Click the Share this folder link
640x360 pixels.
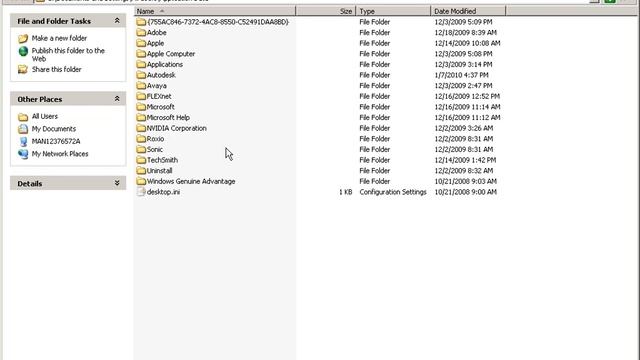pos(57,69)
